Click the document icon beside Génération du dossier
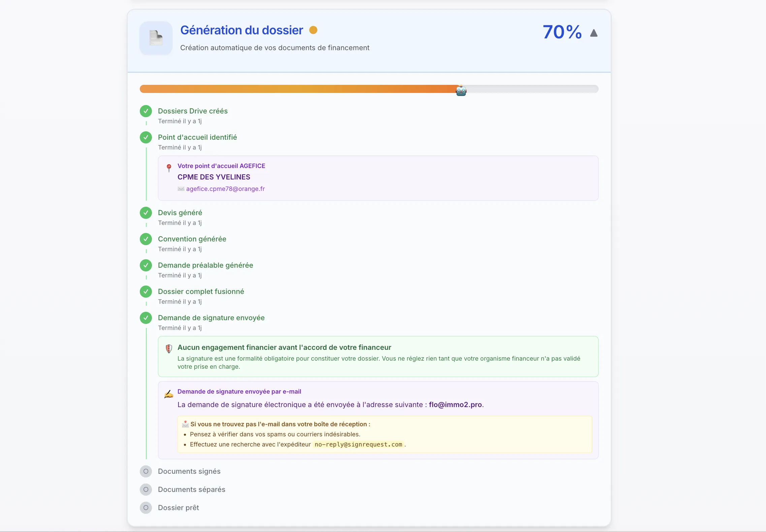The image size is (766, 532). (x=156, y=38)
